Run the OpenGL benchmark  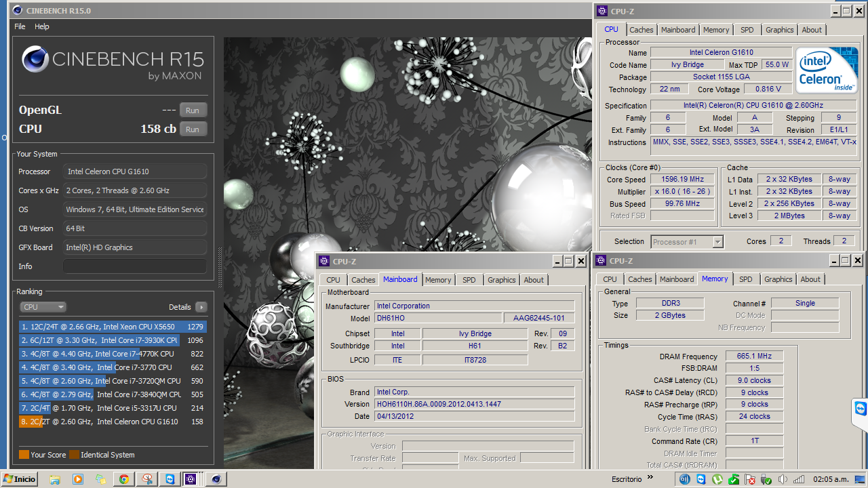tap(193, 110)
